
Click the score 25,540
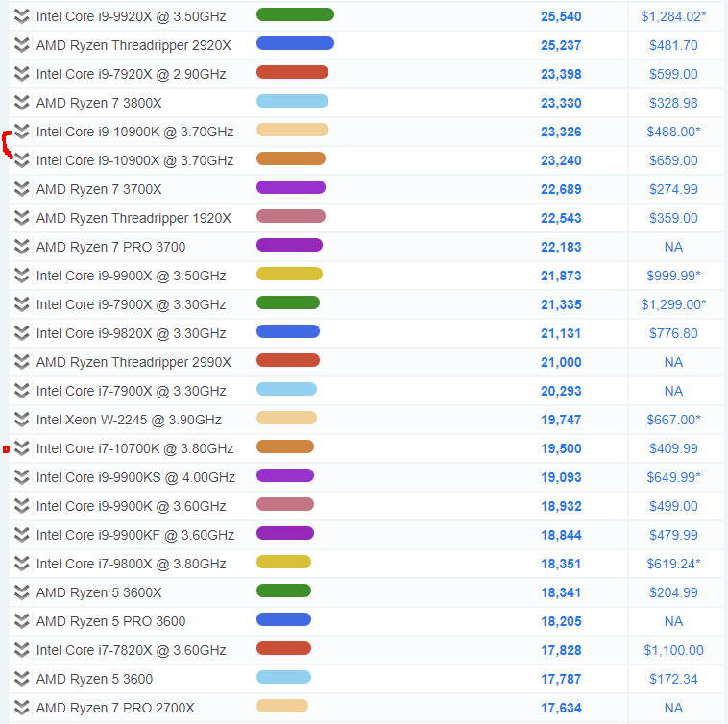point(561,16)
